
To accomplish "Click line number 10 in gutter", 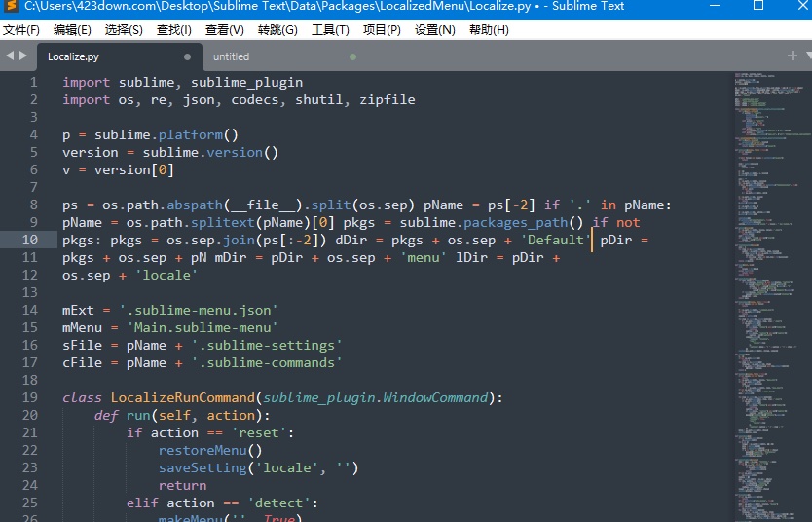I will coord(29,240).
